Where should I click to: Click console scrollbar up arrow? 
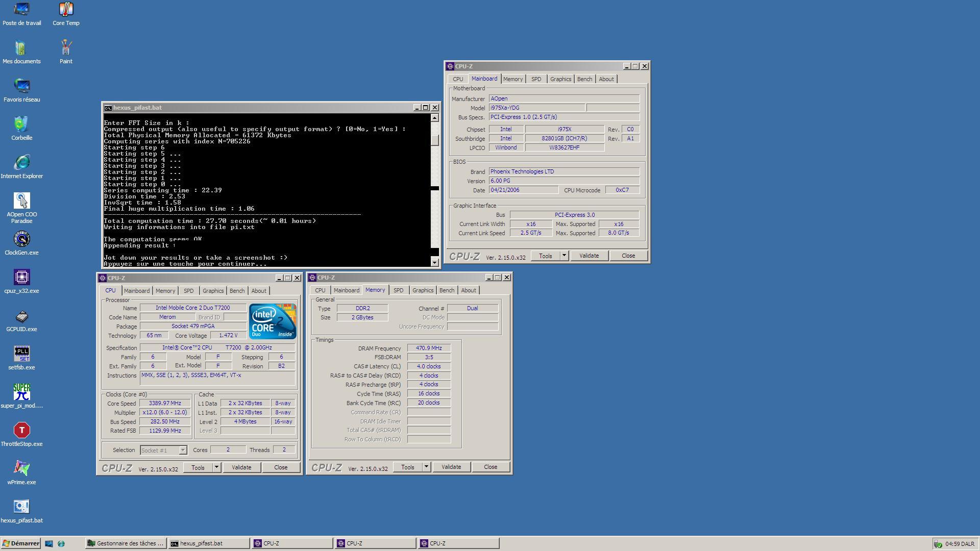click(x=435, y=118)
